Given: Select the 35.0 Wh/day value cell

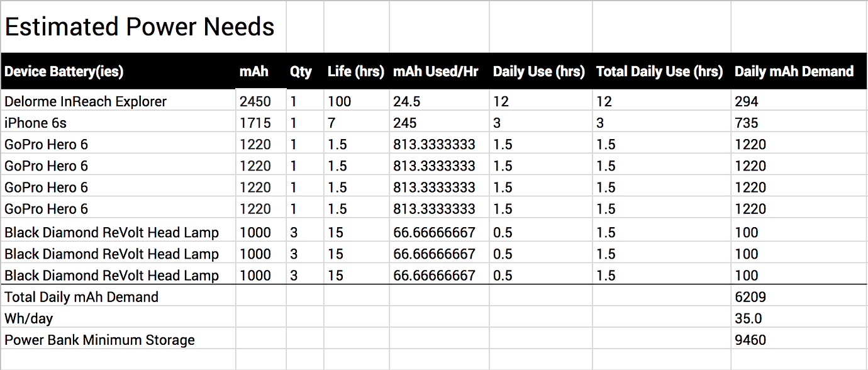Looking at the screenshot, I should [748, 318].
